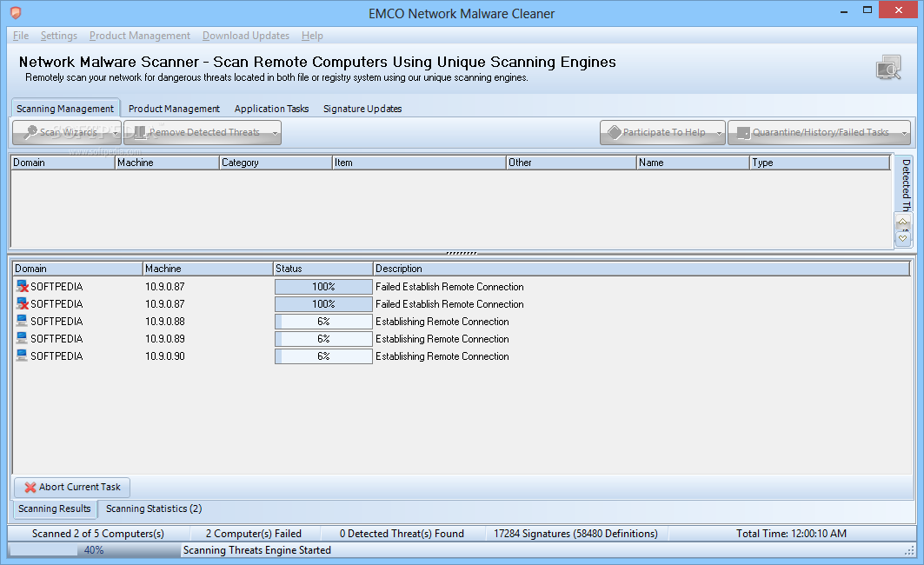Click "17284 Signatures (58480 Definitions)" status entry
Image resolution: width=924 pixels, height=565 pixels.
pos(575,534)
